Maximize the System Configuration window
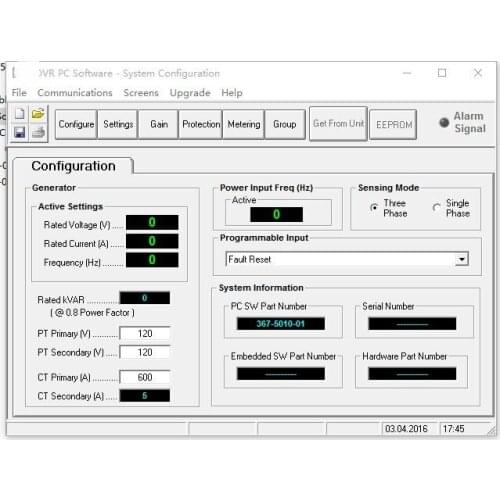 (442, 73)
